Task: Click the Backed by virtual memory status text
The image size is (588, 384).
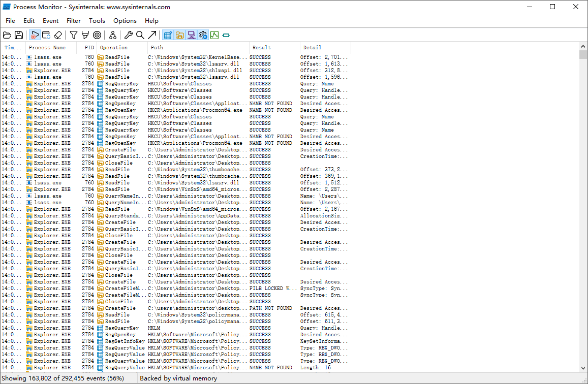Action: point(178,378)
